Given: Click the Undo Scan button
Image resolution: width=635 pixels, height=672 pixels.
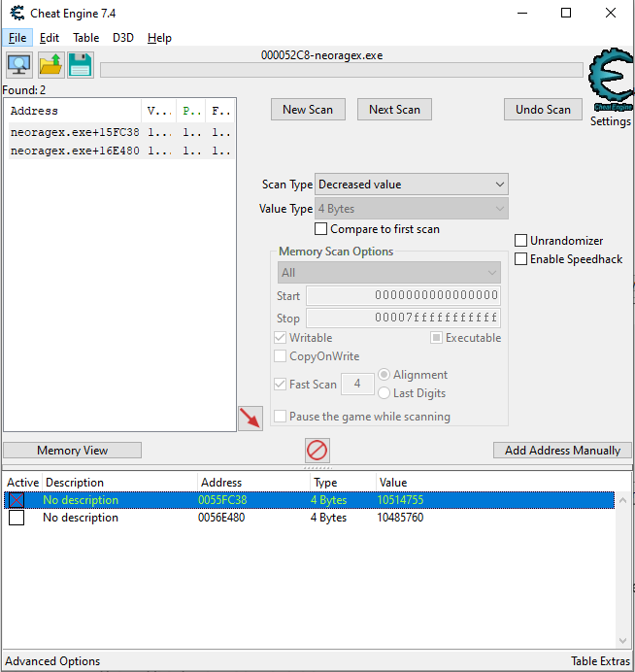Looking at the screenshot, I should [544, 110].
